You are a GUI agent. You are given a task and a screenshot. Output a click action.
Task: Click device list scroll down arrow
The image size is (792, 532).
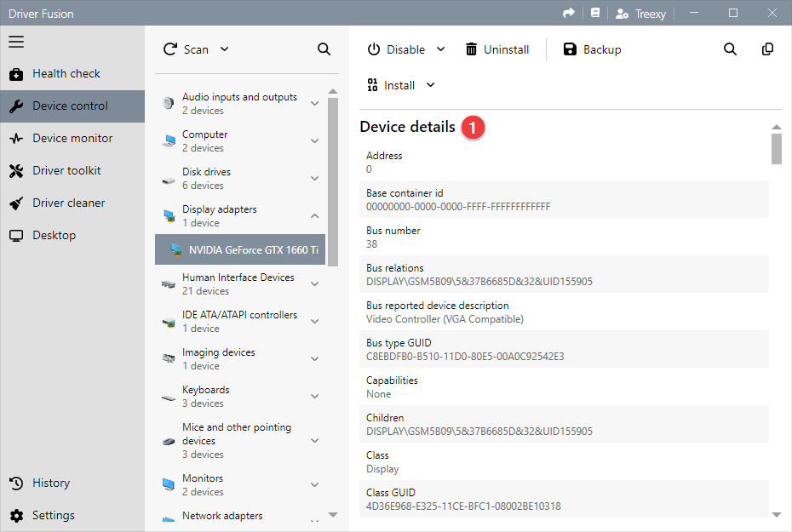coord(333,515)
